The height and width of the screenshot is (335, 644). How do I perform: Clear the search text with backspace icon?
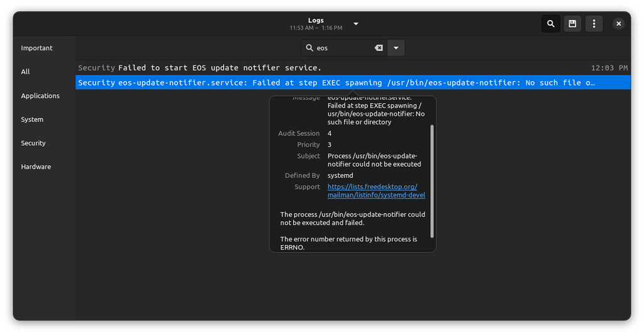379,48
